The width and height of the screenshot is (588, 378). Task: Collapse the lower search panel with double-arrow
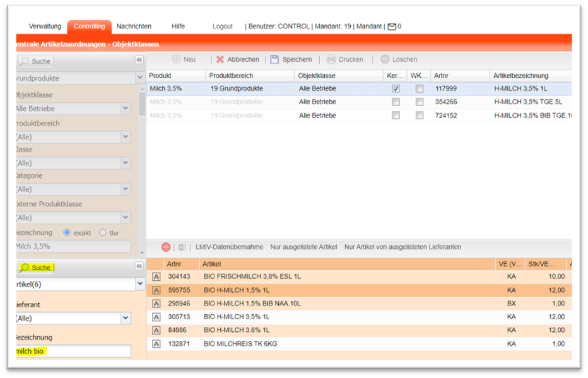[x=139, y=267]
